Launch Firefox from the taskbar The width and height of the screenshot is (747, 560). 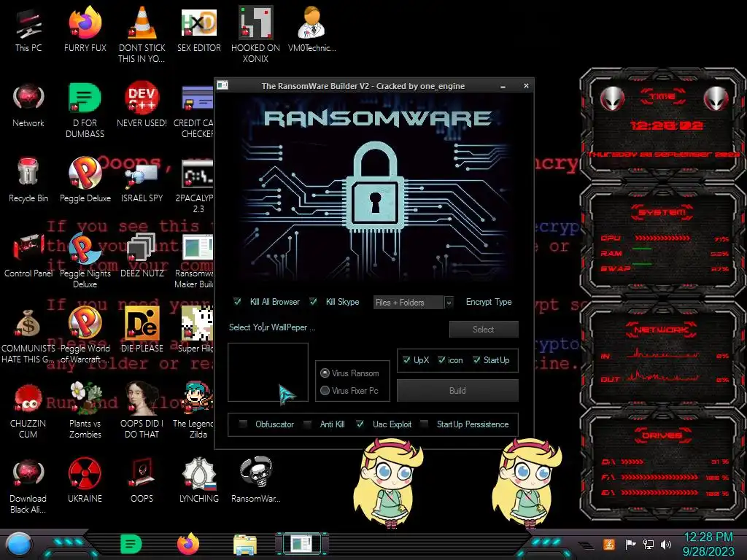point(187,544)
